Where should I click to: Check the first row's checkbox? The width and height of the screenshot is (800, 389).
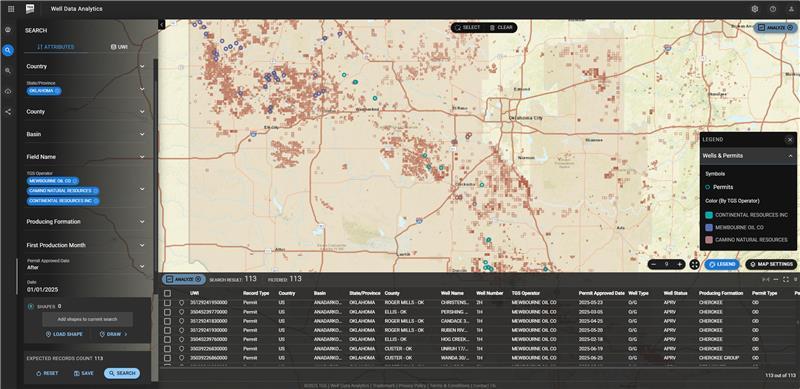pos(167,303)
